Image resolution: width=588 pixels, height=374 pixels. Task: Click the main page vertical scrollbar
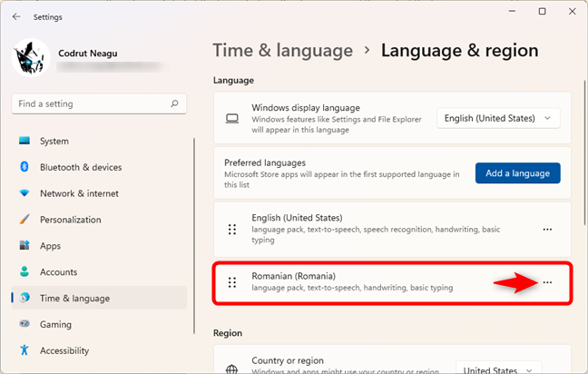coord(584,153)
